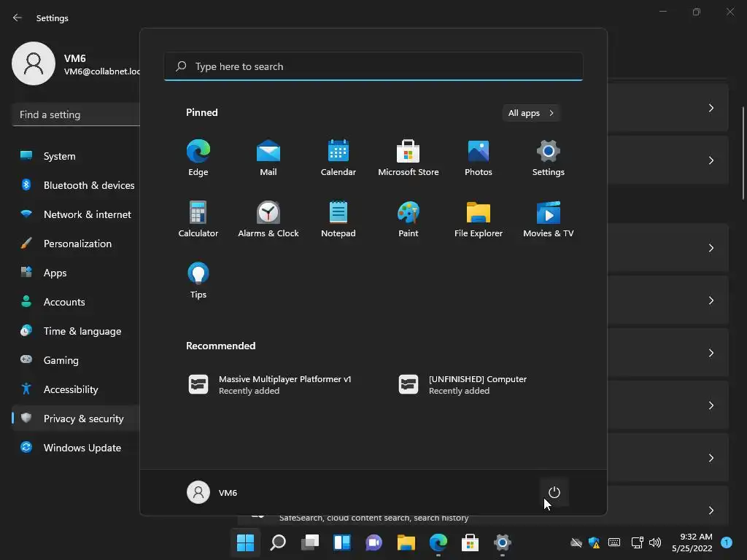Open Network & internet settings

[76, 214]
